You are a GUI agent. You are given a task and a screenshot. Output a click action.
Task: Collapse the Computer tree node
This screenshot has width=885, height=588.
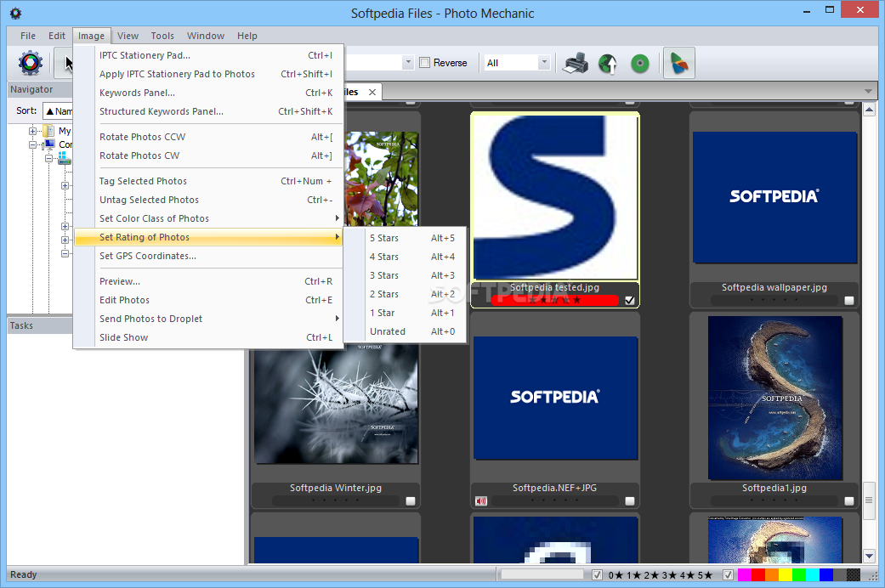click(x=33, y=145)
